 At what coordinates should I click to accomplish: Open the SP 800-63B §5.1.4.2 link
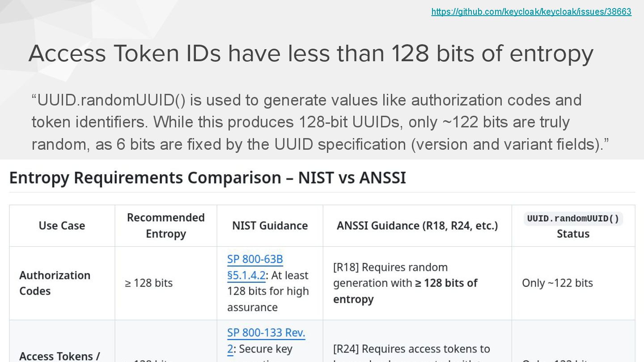coord(255,267)
